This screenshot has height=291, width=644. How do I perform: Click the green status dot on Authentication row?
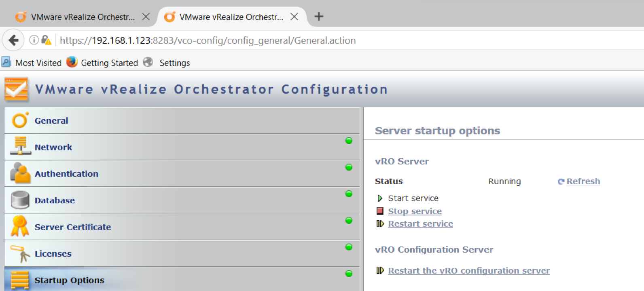point(349,167)
